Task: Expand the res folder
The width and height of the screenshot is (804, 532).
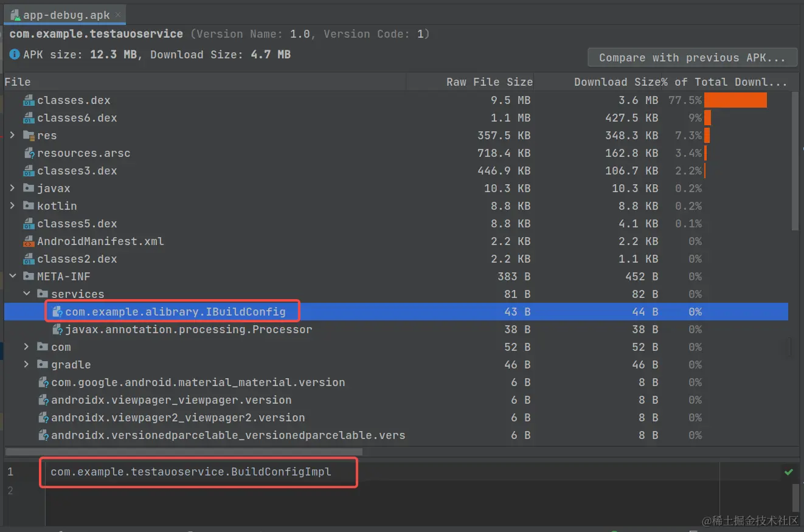Action: pyautogui.click(x=13, y=135)
